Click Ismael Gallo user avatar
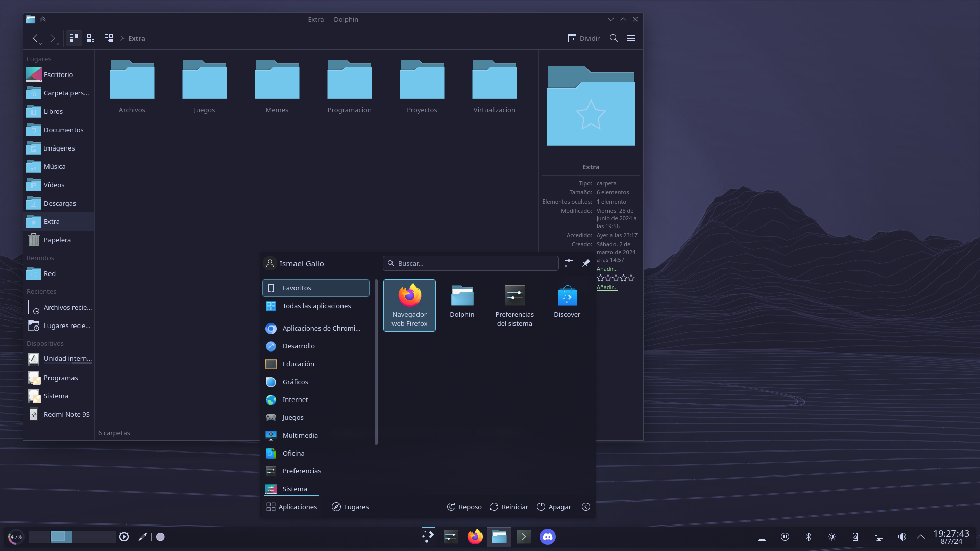The width and height of the screenshot is (980, 551). click(270, 263)
